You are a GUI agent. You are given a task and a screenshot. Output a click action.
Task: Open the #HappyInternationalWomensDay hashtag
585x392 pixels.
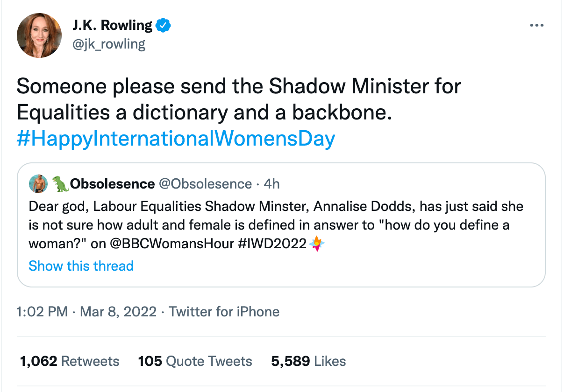pos(175,138)
